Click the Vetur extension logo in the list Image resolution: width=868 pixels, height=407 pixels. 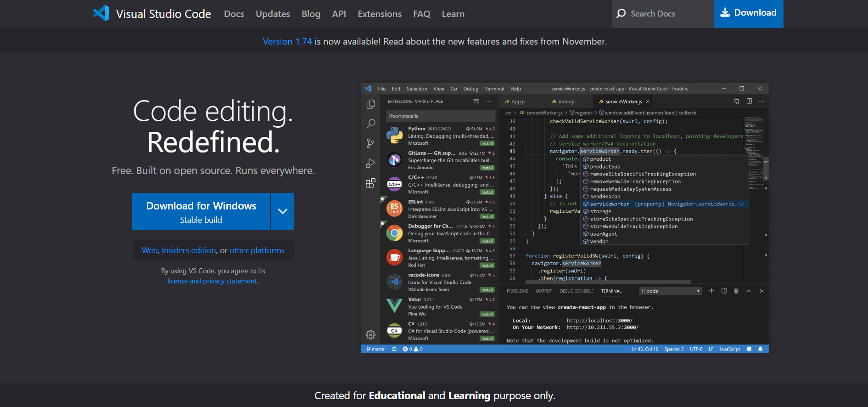click(394, 306)
